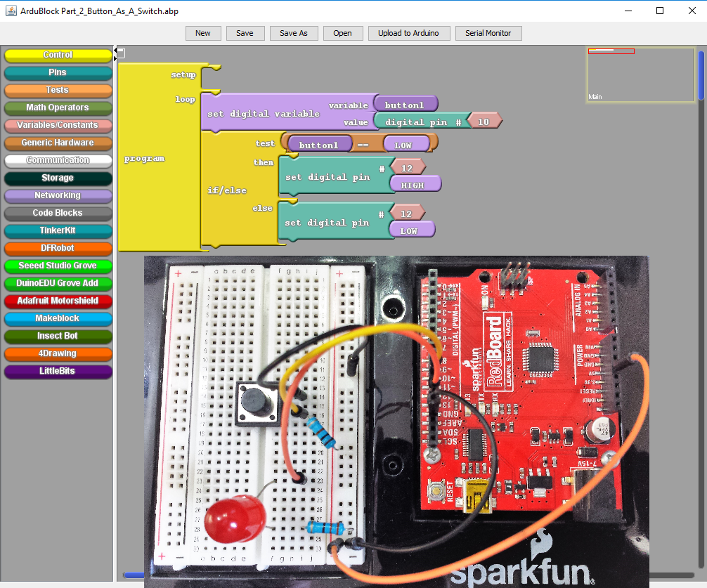Open the Control blocks category
This screenshot has width=707, height=588.
pyautogui.click(x=58, y=55)
